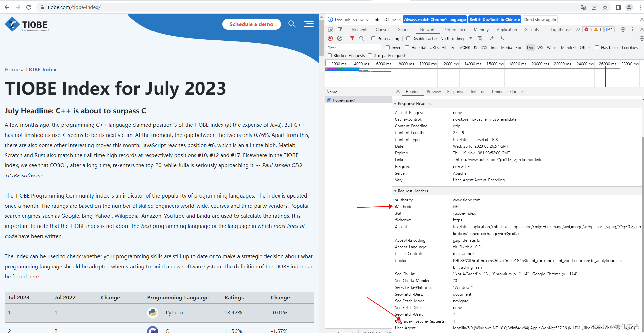Click the Don't show again button
644x333 pixels.
pos(540,20)
